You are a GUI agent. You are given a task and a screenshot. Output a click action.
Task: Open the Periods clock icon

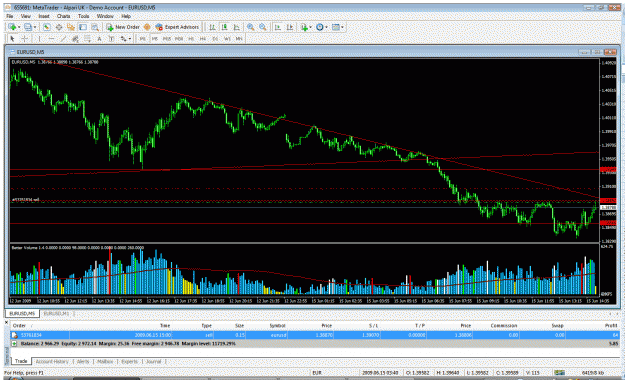tap(319, 27)
